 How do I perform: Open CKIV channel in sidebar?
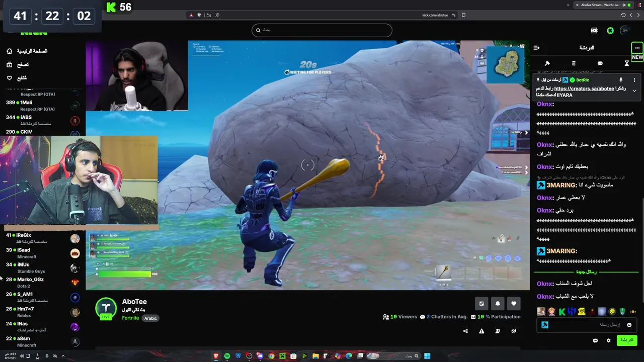click(43, 132)
